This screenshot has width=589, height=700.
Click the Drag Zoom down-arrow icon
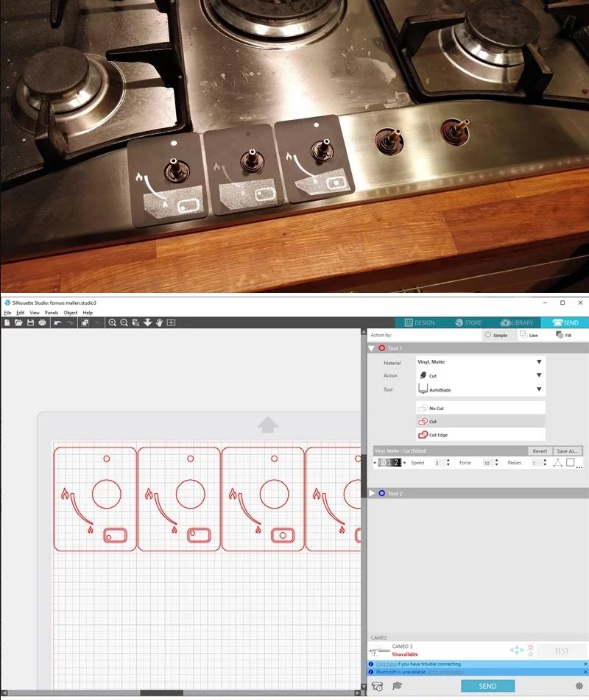[147, 322]
